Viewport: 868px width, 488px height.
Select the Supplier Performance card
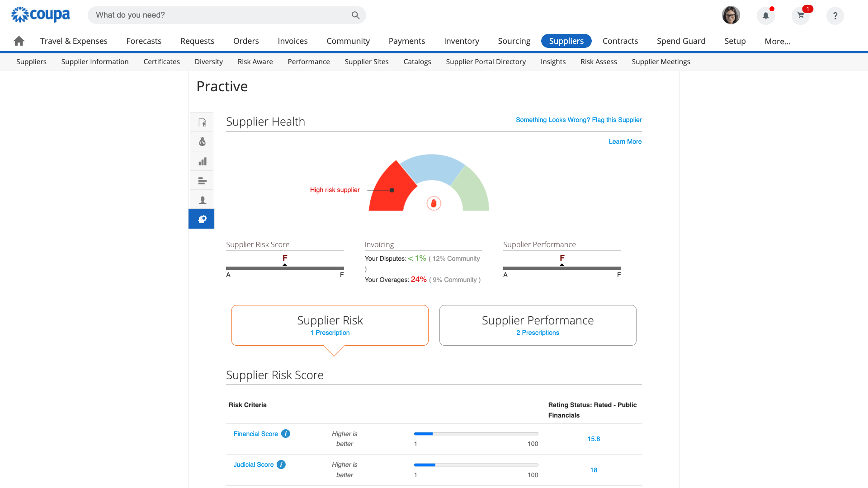[x=538, y=325]
